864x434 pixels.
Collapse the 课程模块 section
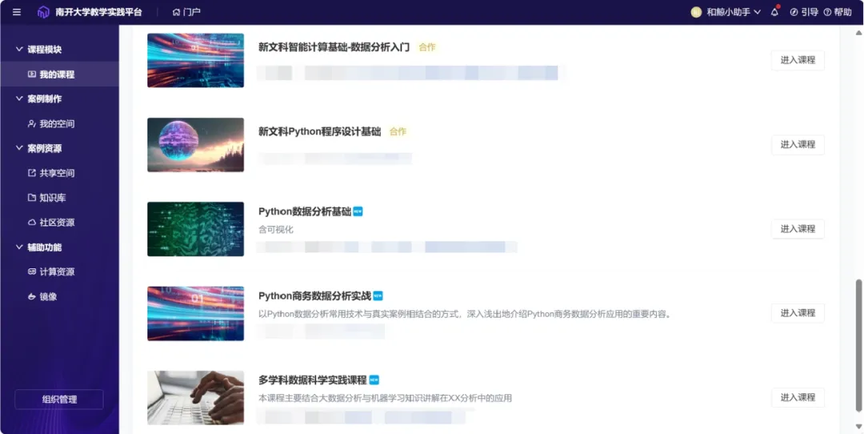tap(19, 50)
